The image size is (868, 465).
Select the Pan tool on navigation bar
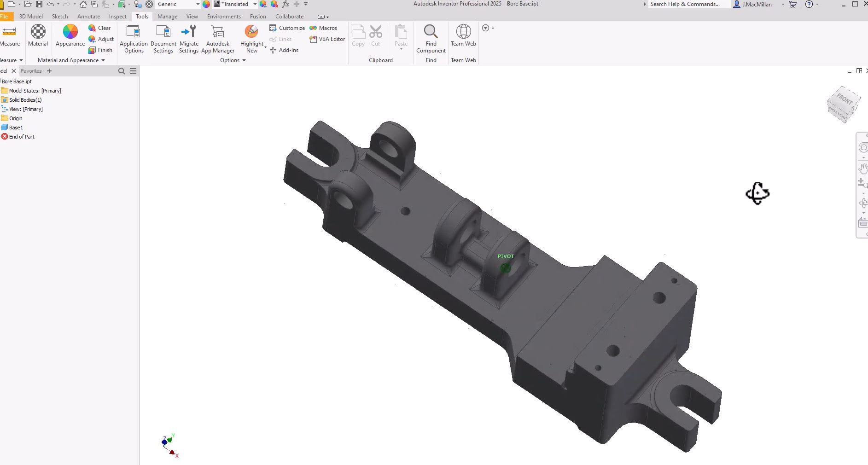pyautogui.click(x=863, y=169)
